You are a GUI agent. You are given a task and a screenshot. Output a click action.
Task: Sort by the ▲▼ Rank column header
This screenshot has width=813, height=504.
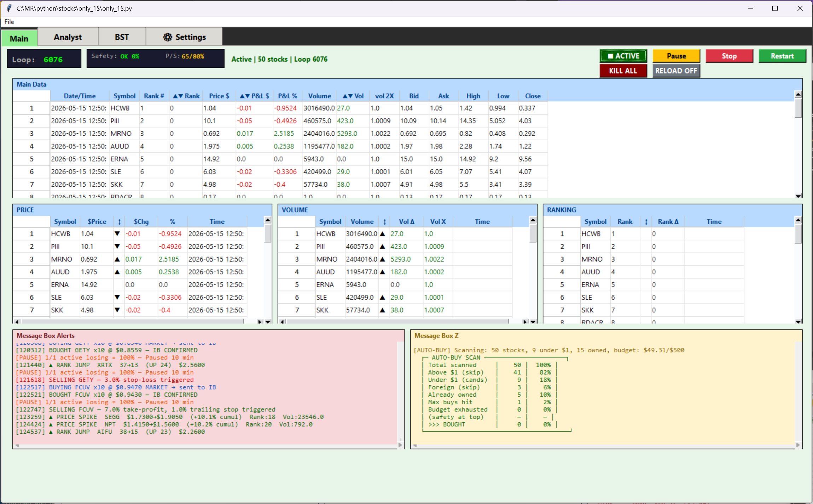(186, 96)
